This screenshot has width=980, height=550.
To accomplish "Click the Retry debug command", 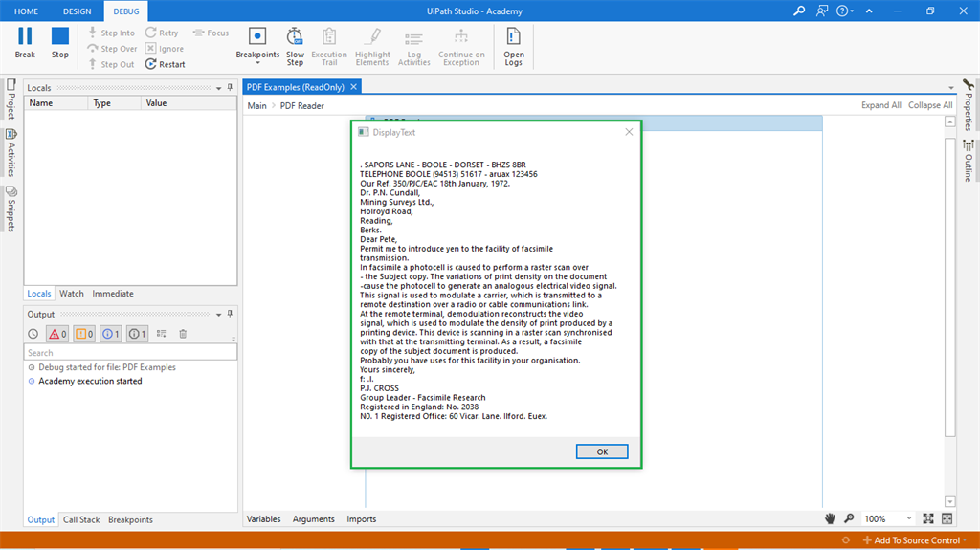I will 162,33.
